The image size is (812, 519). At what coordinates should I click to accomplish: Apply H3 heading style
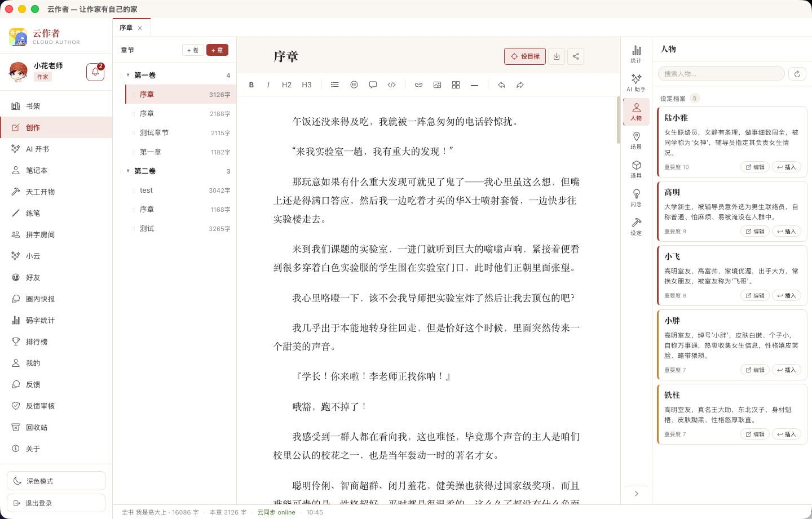(307, 85)
